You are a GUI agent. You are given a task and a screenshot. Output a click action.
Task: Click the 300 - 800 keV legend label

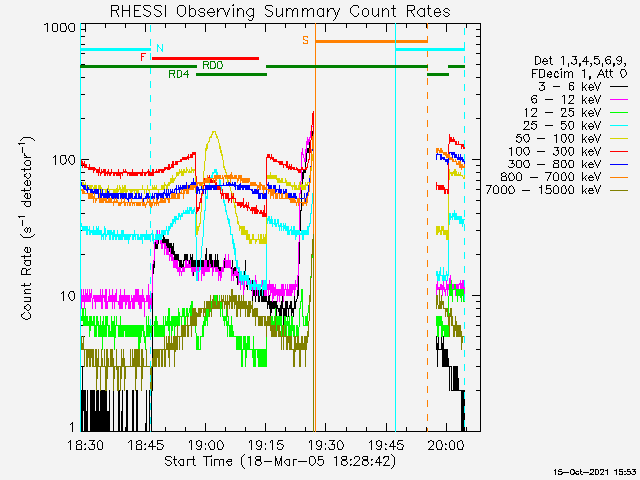point(555,164)
